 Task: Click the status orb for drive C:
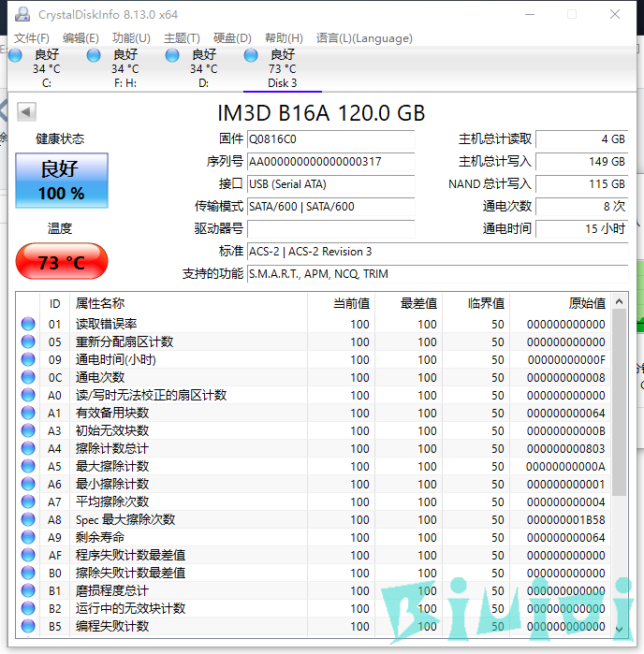pos(15,55)
